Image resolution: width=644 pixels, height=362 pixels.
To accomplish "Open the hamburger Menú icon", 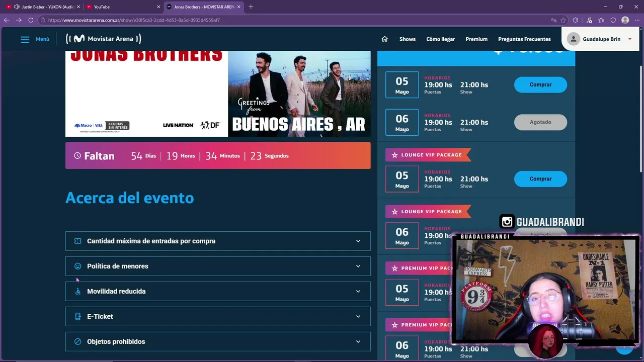I will pos(25,39).
